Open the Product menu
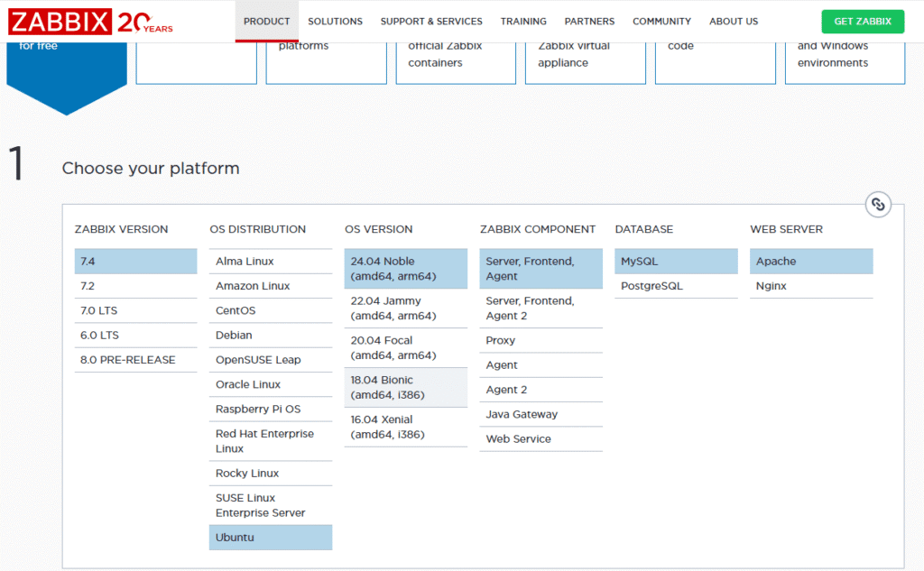Viewport: 924px width, 571px height. click(x=266, y=22)
